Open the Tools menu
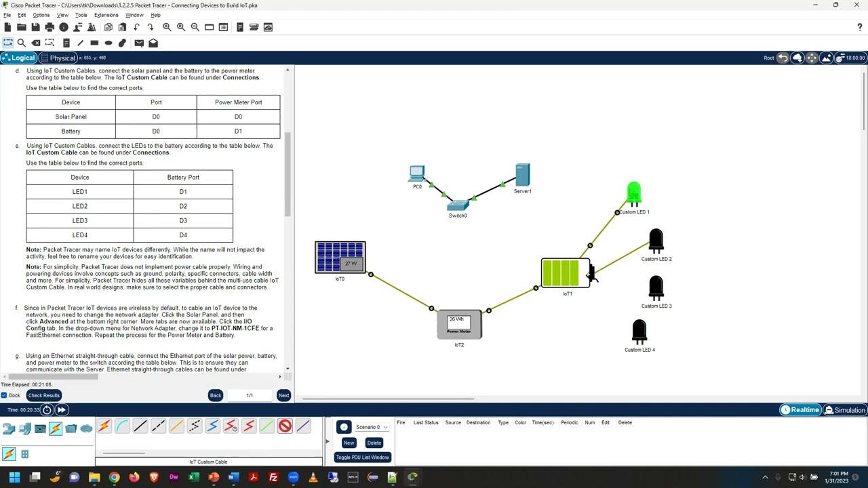 tap(81, 15)
